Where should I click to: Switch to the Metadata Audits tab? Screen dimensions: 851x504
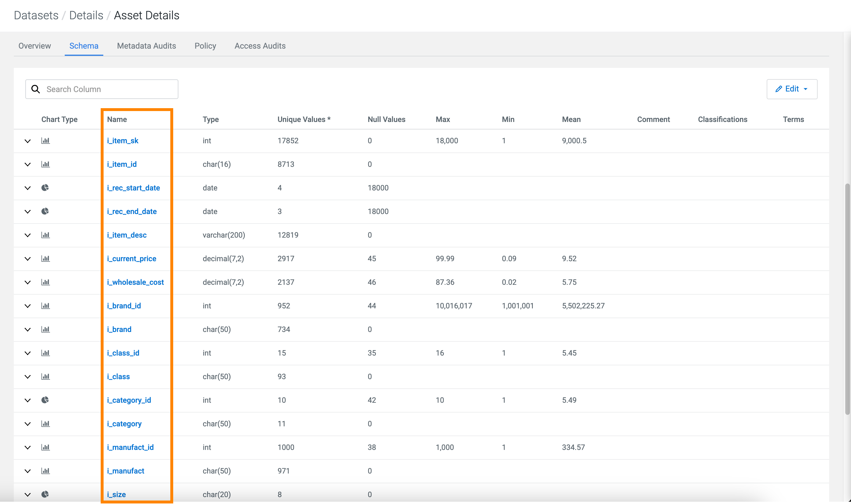[146, 46]
